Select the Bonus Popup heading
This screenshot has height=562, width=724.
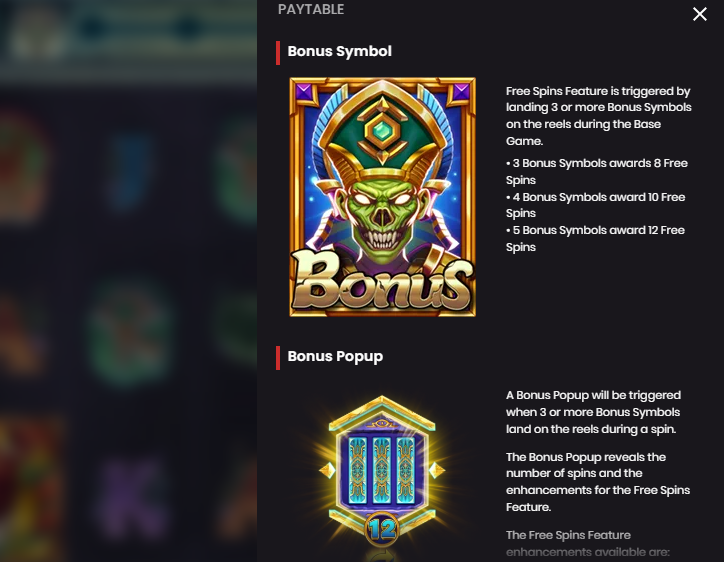tap(335, 357)
